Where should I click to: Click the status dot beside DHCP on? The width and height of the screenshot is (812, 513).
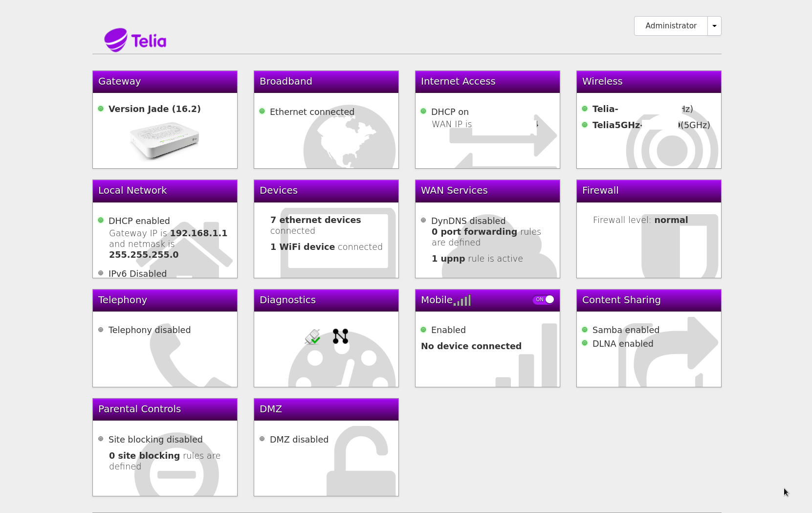click(423, 111)
